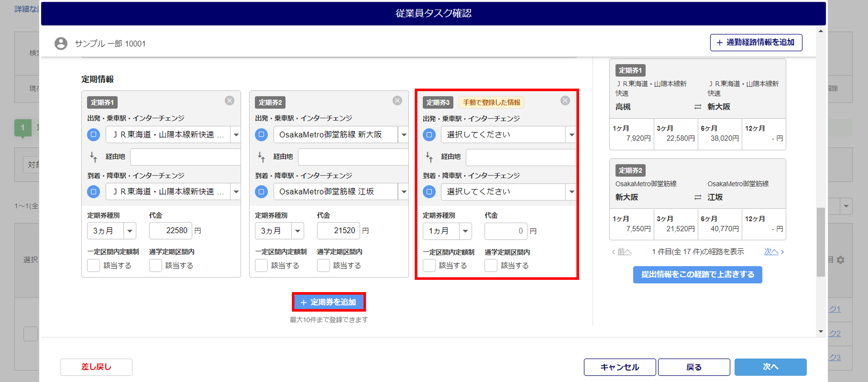Viewport: 868px width, 382px height.
Task: Remove 定期券2 card with its X icon
Action: tap(397, 100)
